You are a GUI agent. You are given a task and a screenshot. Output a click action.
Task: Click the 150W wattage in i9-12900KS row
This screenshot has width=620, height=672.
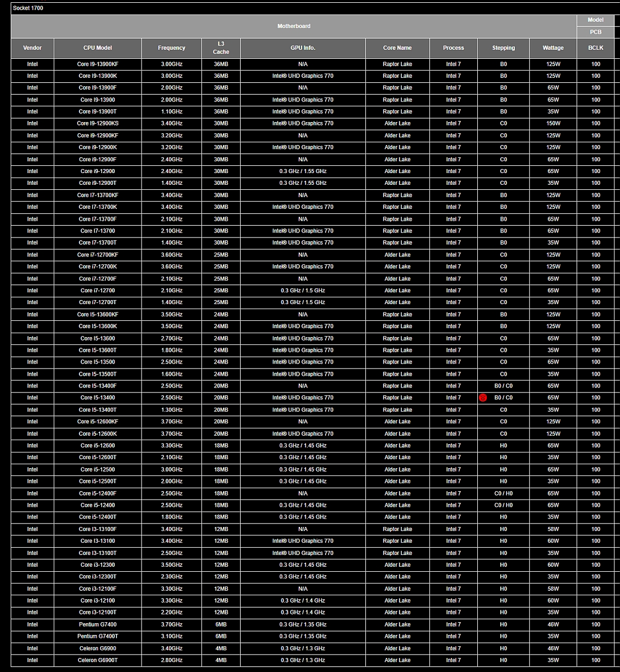click(553, 124)
